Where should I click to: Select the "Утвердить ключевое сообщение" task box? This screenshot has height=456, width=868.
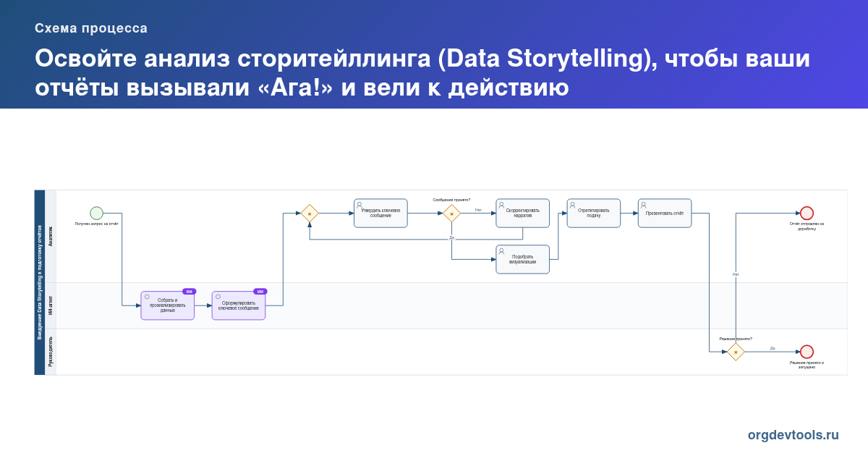(x=380, y=213)
